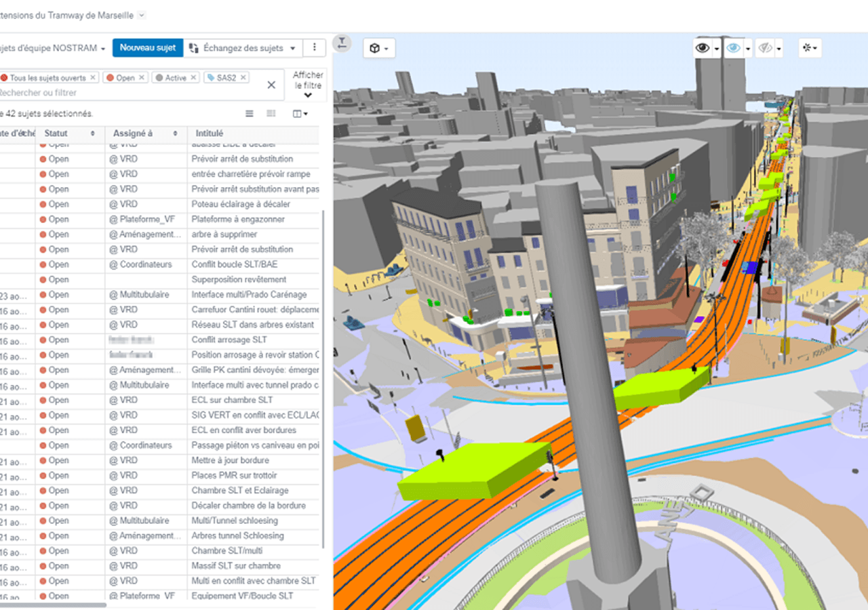Open the dropdown arrow beside blue eye
This screenshot has height=610, width=868.
748,49
